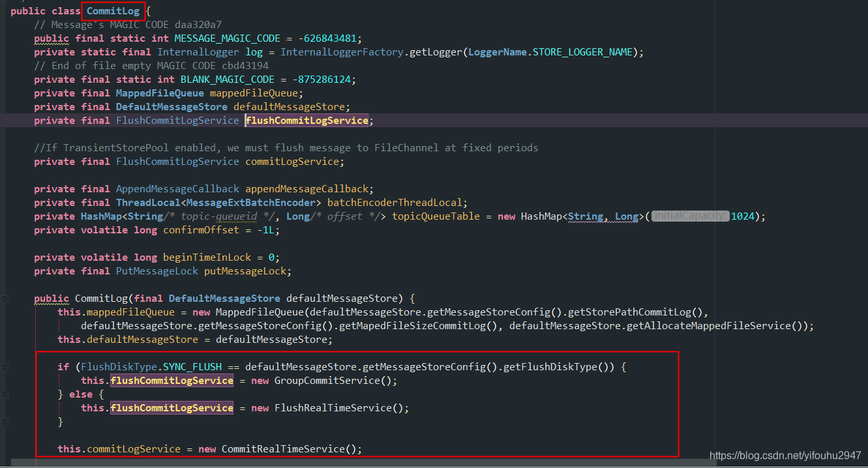
Task: Select the BLANK_MAGIC_CODE constant name
Action: pos(228,80)
